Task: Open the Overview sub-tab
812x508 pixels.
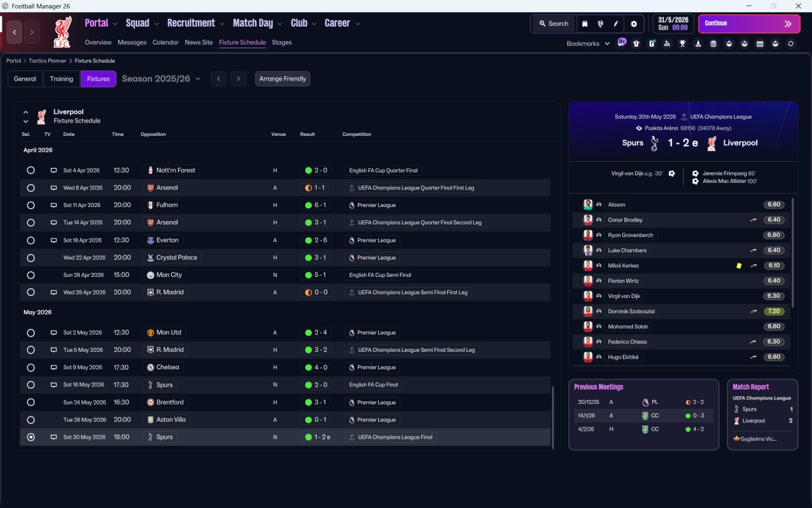Action: click(x=98, y=43)
